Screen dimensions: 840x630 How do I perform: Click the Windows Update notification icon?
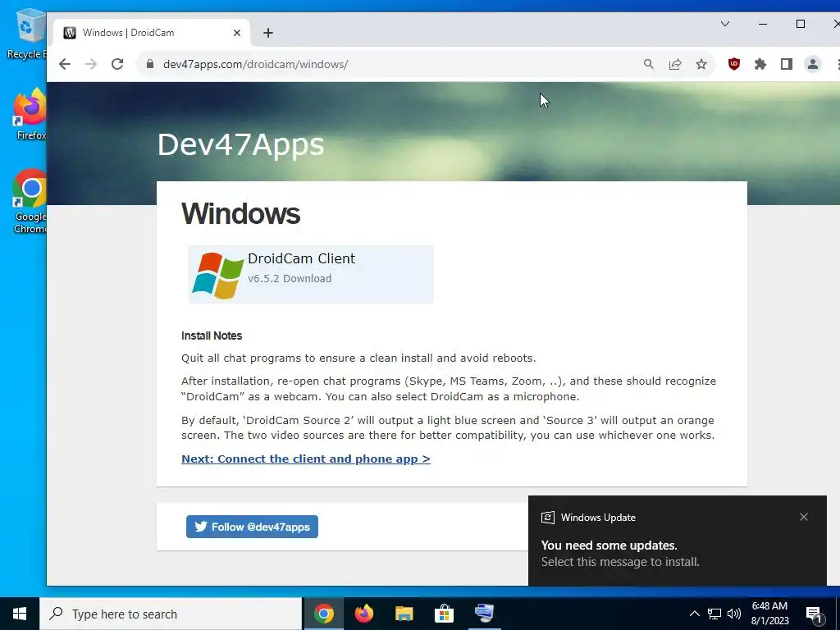[547, 518]
